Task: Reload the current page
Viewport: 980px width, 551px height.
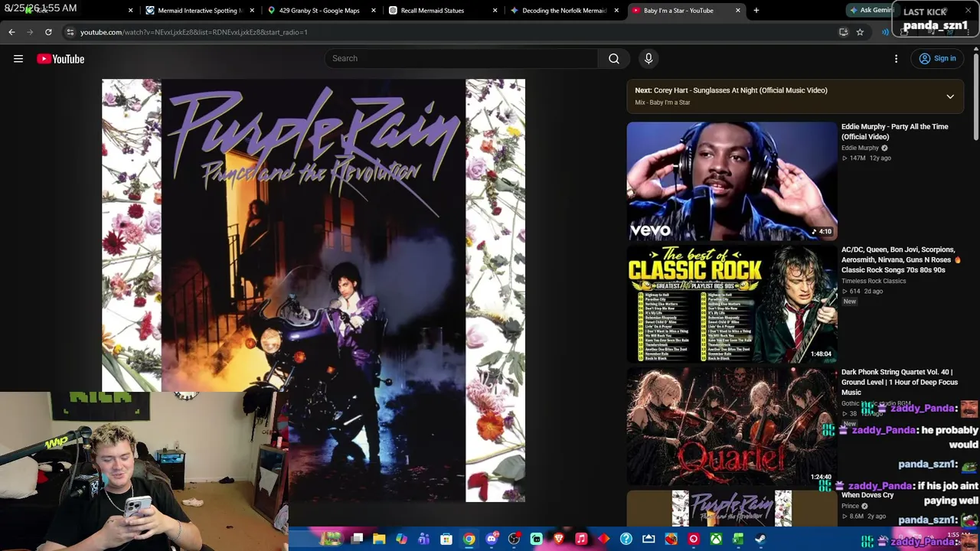Action: tap(48, 32)
